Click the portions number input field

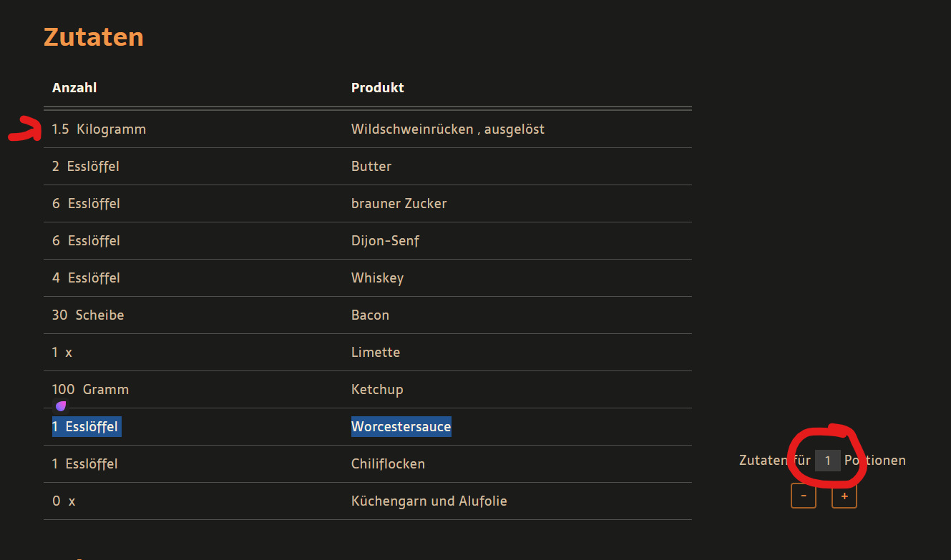click(828, 461)
